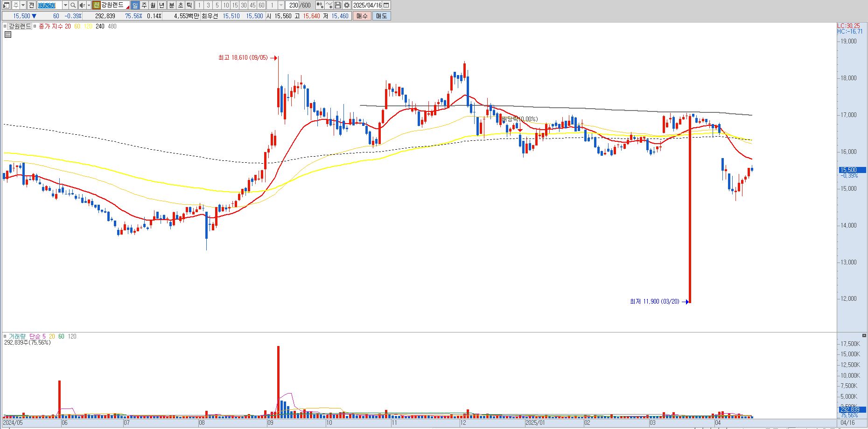Select daily 일 chart period

click(135, 5)
